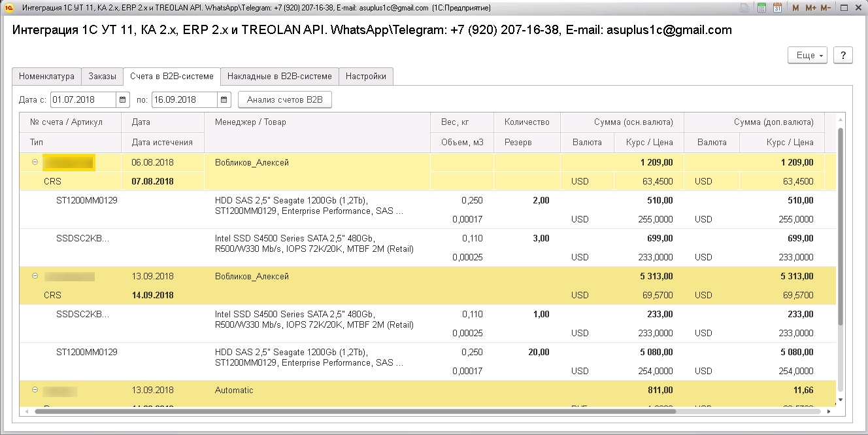Click the 1C logo in the window title bar
Image resolution: width=868 pixels, height=435 pixels.
pos(8,7)
